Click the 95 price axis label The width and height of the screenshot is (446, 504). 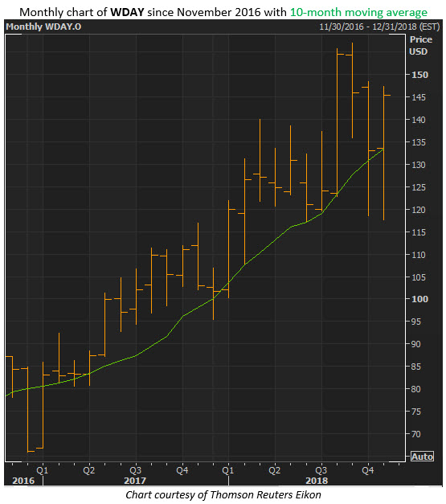416,322
